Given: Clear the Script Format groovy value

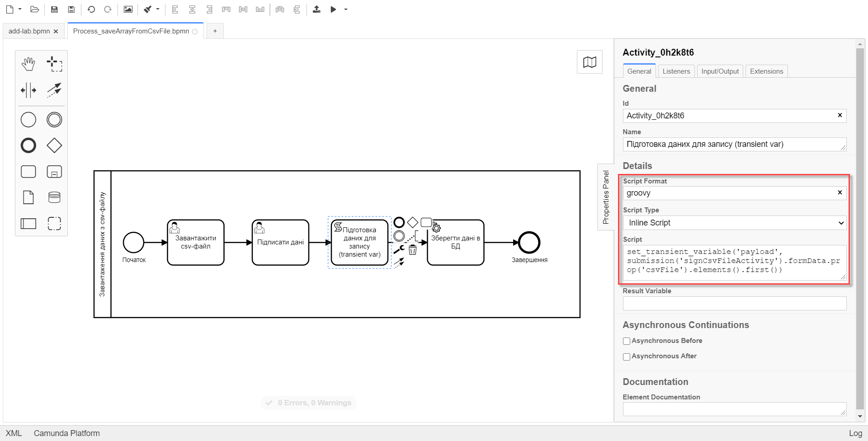Looking at the screenshot, I should click(x=840, y=192).
